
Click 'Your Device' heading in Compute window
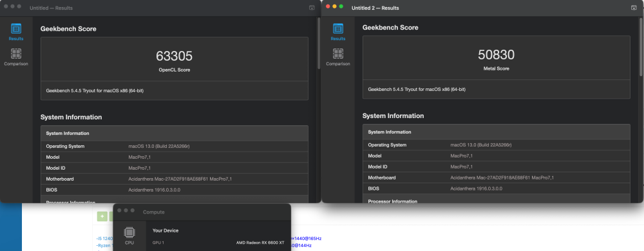coord(166,230)
